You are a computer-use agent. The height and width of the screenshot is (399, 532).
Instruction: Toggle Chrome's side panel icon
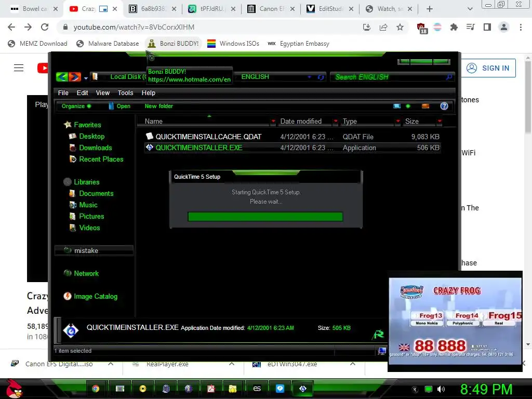(487, 27)
